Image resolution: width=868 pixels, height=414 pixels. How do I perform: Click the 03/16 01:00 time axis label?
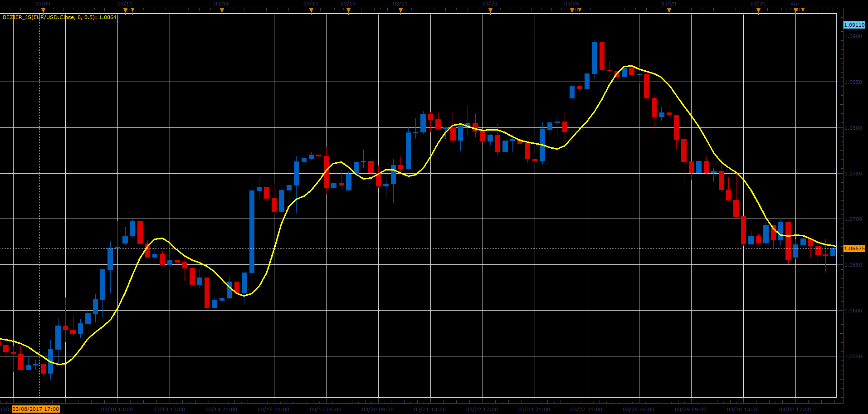273,409
